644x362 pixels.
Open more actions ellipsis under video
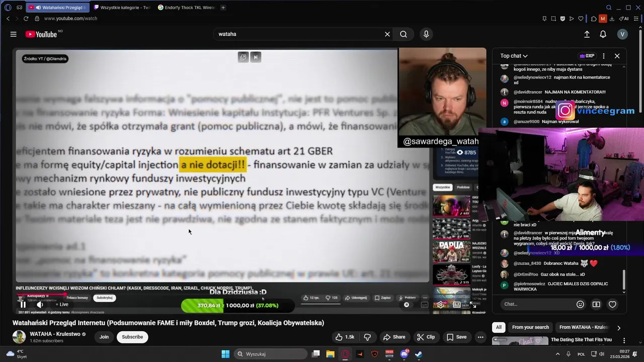click(480, 337)
